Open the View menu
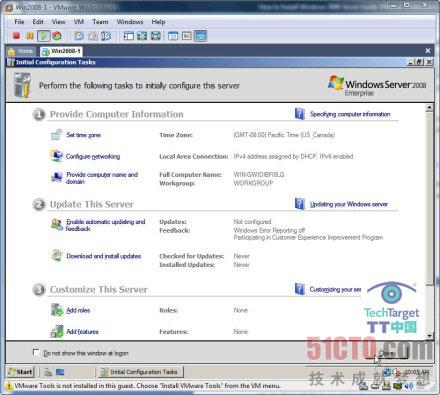The width and height of the screenshot is (440, 395). [58, 22]
